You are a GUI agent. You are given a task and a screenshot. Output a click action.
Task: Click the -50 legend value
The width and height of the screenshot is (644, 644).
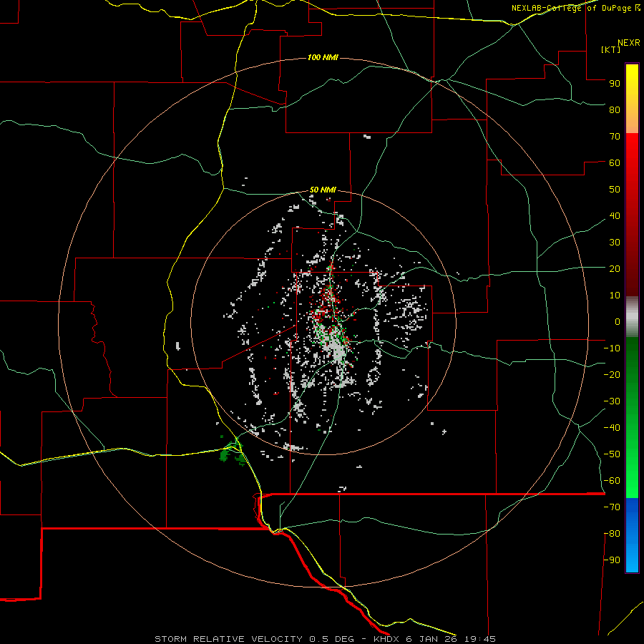(x=612, y=454)
